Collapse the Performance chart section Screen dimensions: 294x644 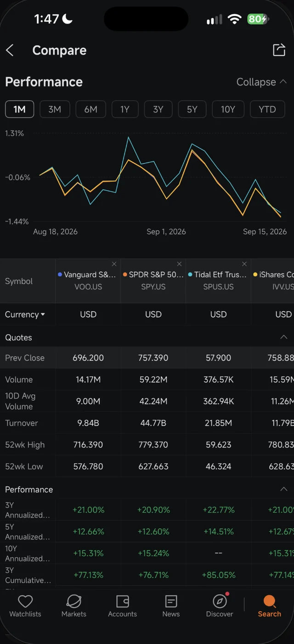(x=261, y=82)
